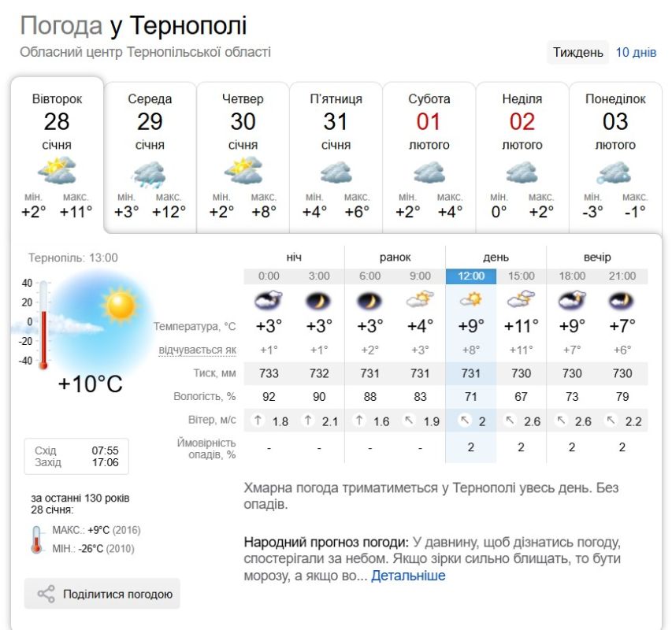This screenshot has height=630, width=672.
Task: Click Monday's snow cloud icon
Action: [614, 173]
